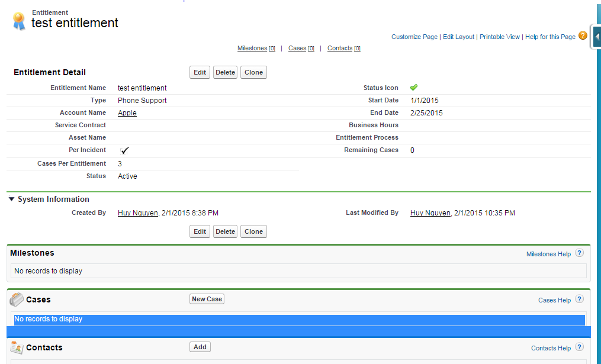Click the 'Business Hours' field label
The width and height of the screenshot is (601, 364).
[373, 125]
